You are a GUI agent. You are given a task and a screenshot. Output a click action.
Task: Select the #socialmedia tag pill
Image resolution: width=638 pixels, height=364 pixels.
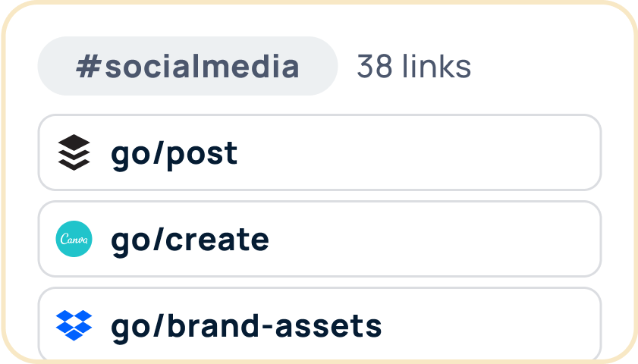pos(187,67)
